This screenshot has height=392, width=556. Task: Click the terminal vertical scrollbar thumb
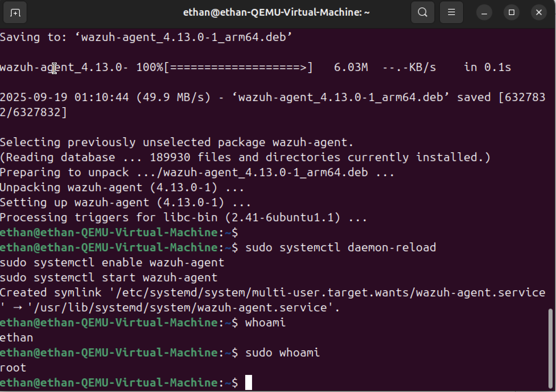(550, 348)
